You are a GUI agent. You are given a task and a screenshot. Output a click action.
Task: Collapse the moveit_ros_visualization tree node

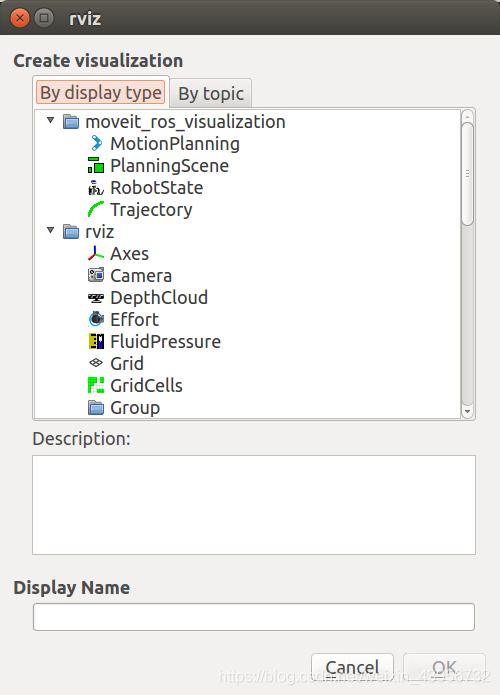[x=51, y=120]
